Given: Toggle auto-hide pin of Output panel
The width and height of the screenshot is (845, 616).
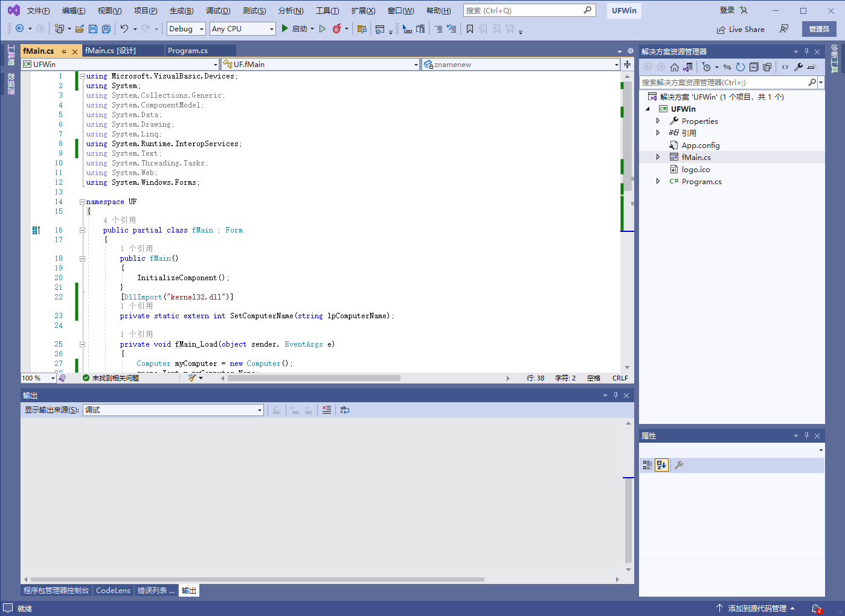Looking at the screenshot, I should [x=615, y=396].
